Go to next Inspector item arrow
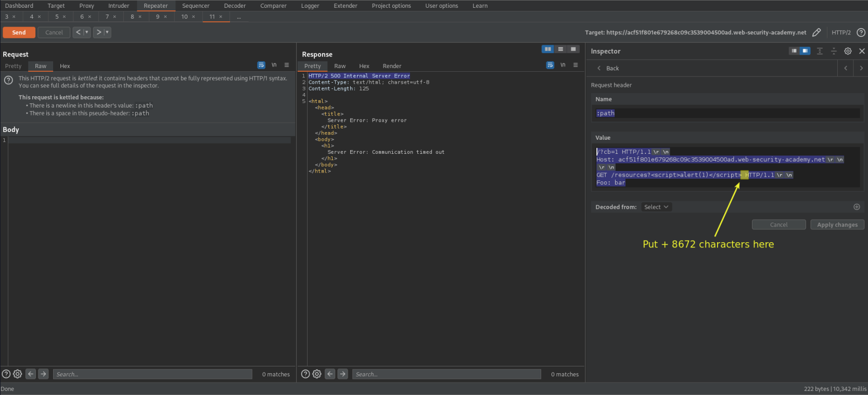Screen dimensions: 868x395 click(861, 68)
